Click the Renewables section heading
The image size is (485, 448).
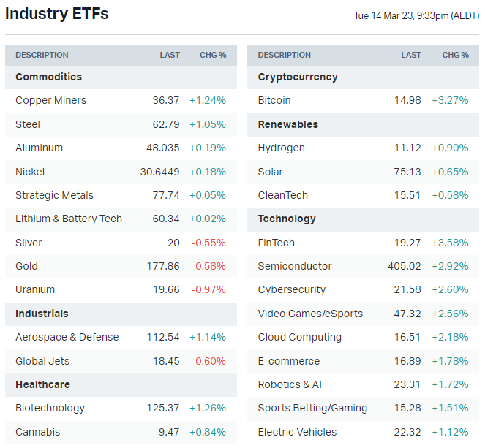(x=287, y=124)
